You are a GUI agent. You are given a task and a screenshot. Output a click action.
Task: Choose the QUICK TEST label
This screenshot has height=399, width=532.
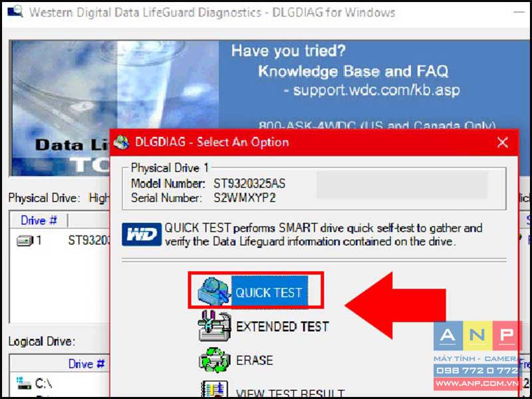tap(269, 293)
